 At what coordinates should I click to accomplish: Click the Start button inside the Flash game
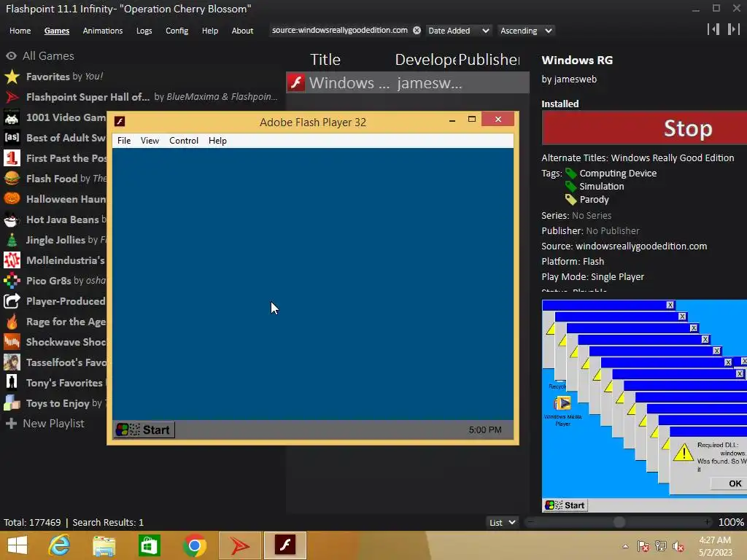144,429
